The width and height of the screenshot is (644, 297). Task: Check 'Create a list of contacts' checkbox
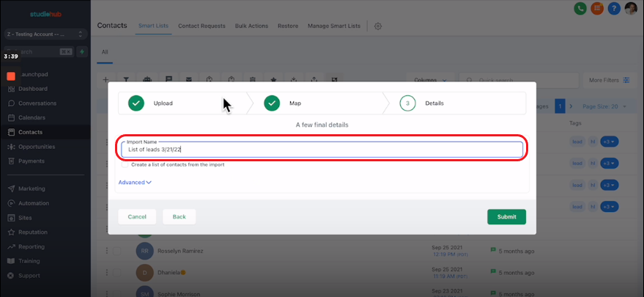(125, 164)
